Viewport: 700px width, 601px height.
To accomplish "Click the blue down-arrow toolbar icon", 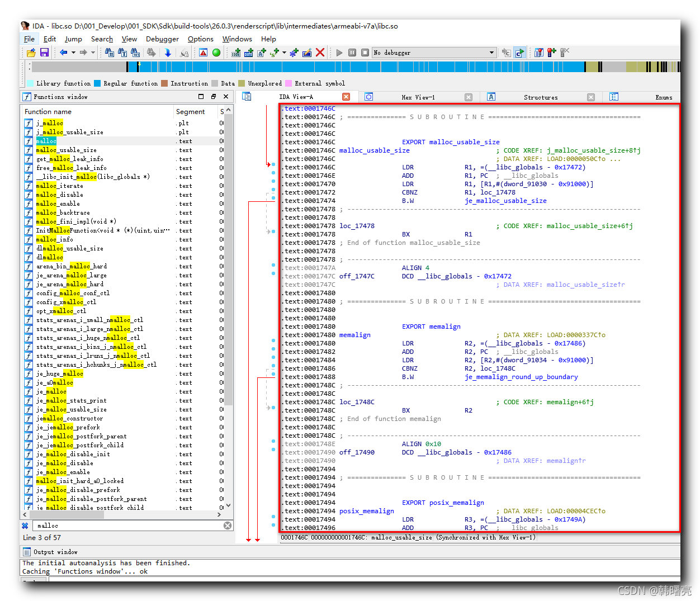I will [168, 53].
